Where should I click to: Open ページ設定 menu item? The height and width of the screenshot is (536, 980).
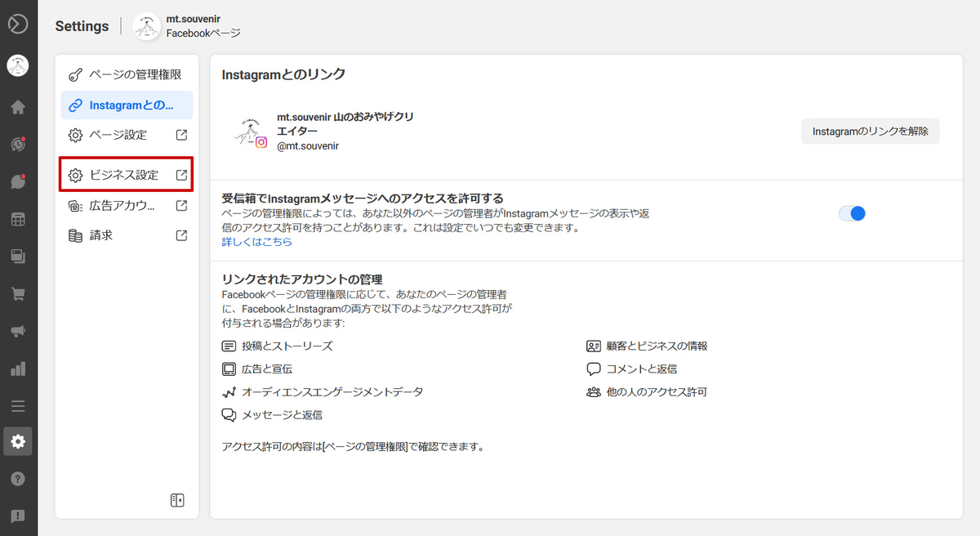click(x=127, y=134)
